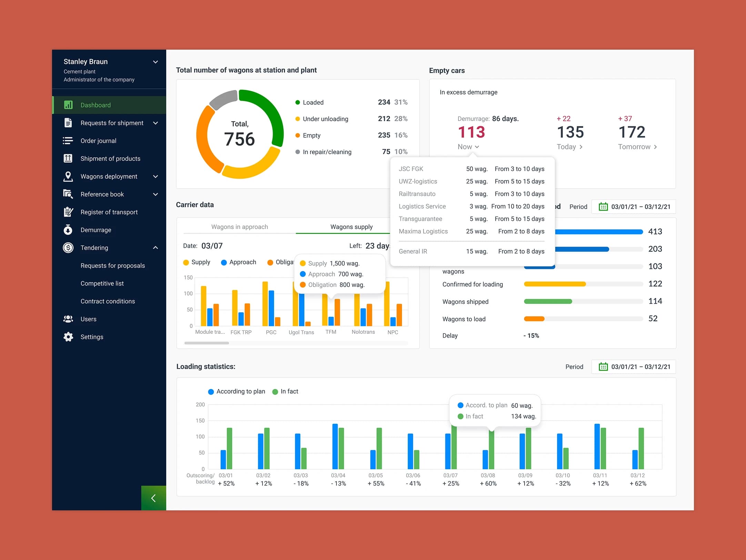Switch to the Wagons in approach tab
The height and width of the screenshot is (560, 746).
pyautogui.click(x=240, y=227)
